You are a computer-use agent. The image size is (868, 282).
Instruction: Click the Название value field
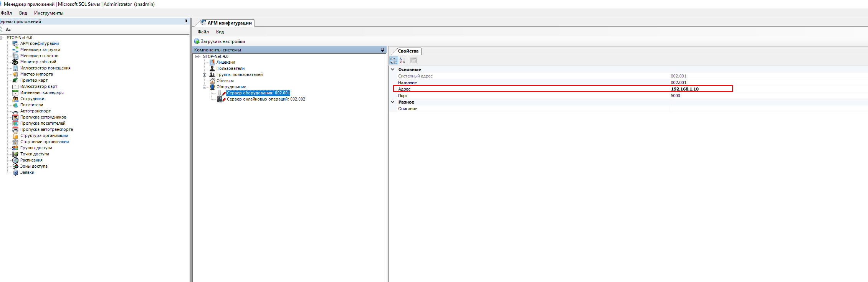click(769, 82)
